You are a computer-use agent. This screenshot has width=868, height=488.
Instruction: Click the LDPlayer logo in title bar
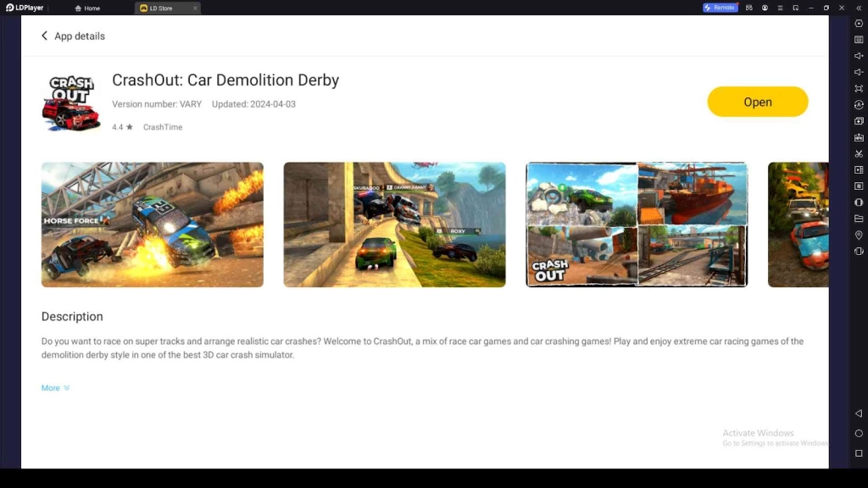pos(25,8)
